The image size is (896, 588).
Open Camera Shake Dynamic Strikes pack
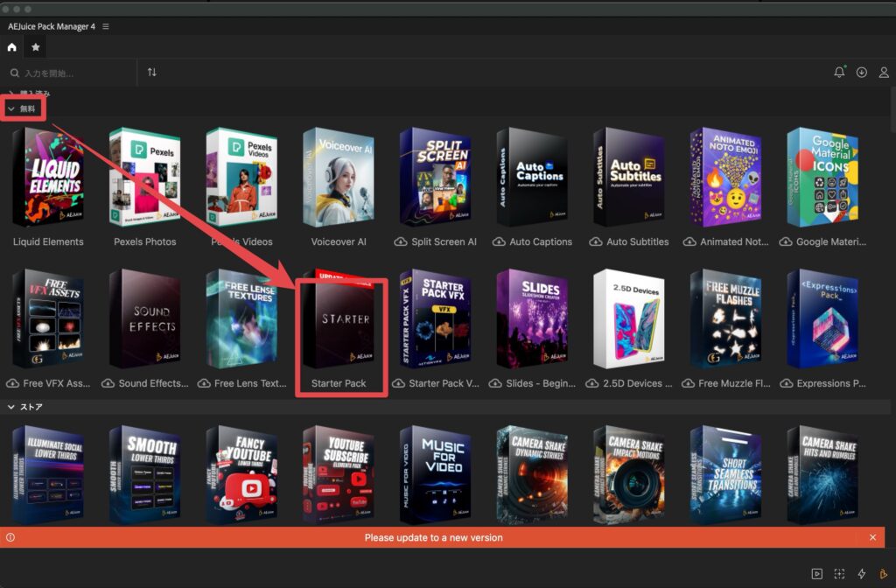tap(532, 475)
